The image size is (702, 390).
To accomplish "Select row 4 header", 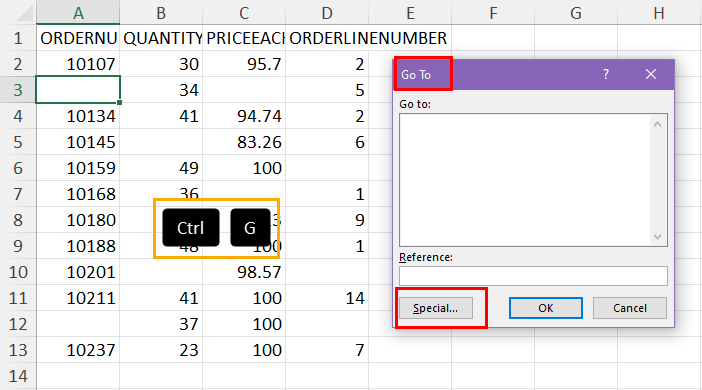I will 18,116.
